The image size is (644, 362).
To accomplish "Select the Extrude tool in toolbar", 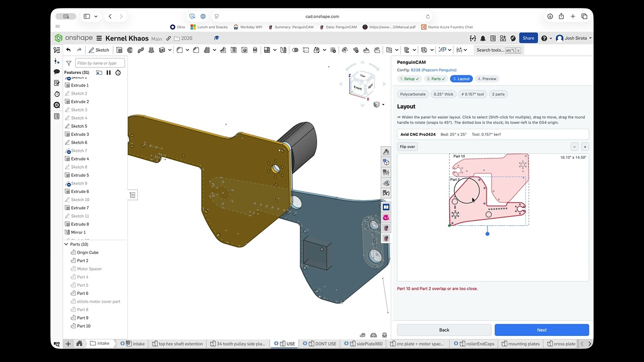I will (x=119, y=50).
